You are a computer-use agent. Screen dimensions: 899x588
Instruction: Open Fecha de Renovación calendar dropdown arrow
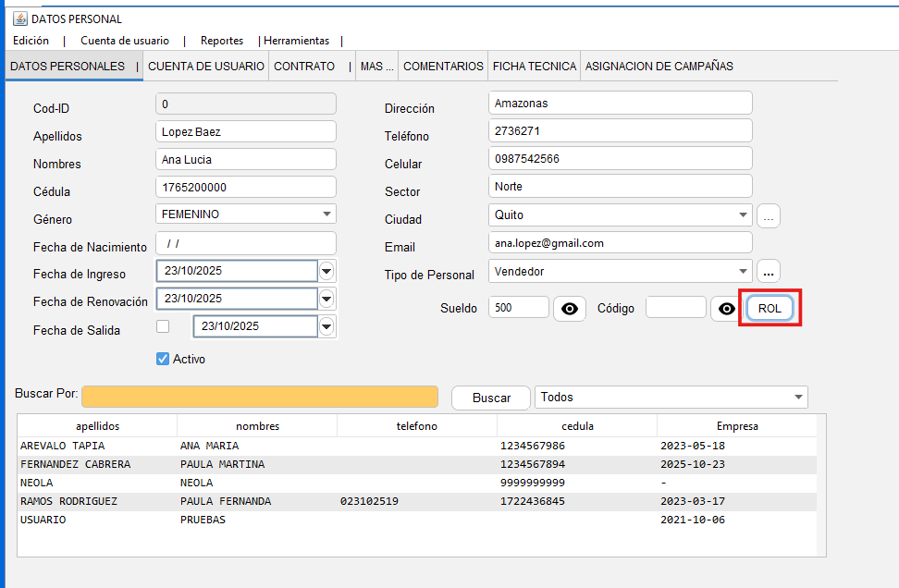[x=326, y=300]
